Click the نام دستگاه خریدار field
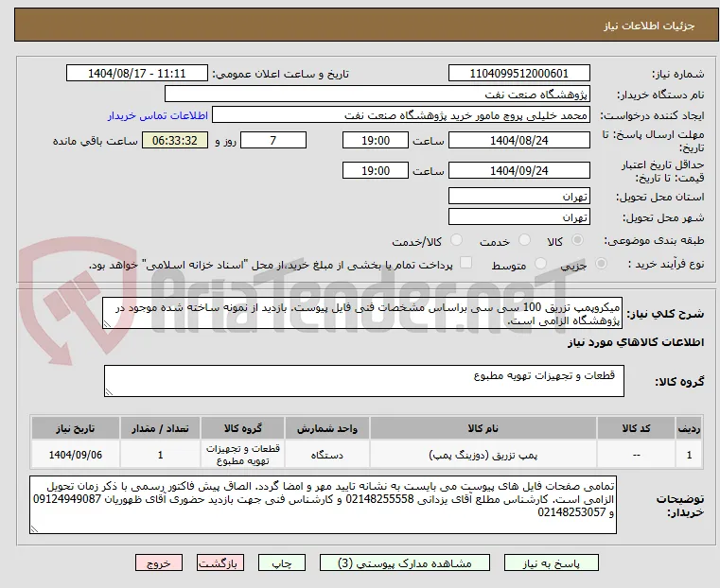The width and height of the screenshot is (720, 588). click(377, 94)
